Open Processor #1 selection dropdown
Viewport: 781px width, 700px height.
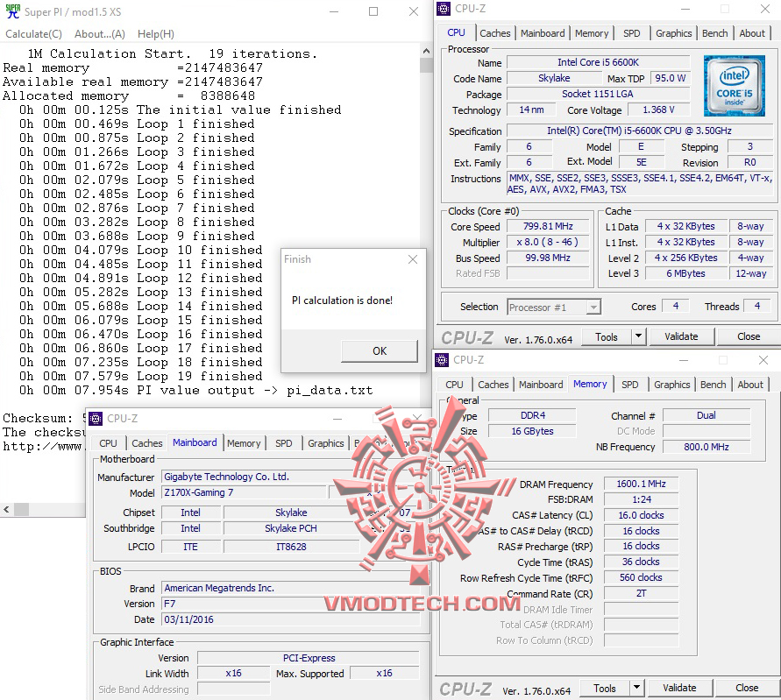[554, 308]
